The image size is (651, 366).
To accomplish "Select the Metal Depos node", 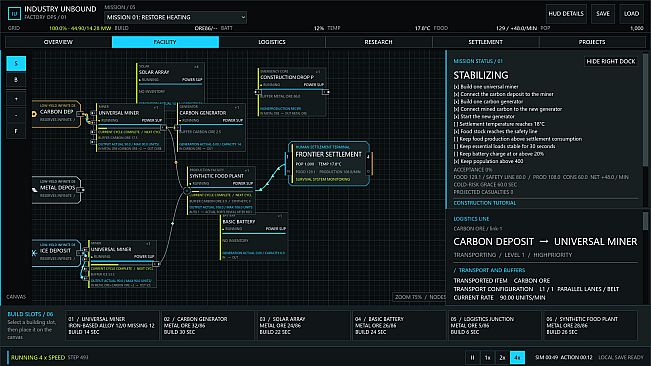I will [57, 190].
